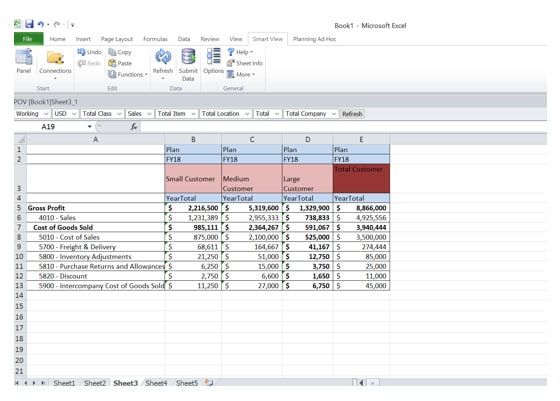
Task: Open the Functions dropdown in ribbon
Action: 128,74
